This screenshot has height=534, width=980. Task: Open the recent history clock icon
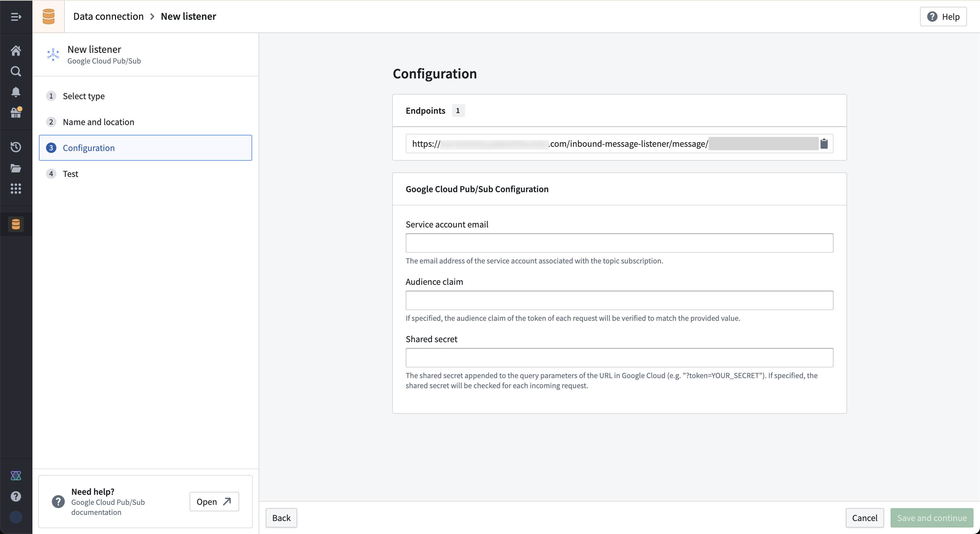click(16, 147)
